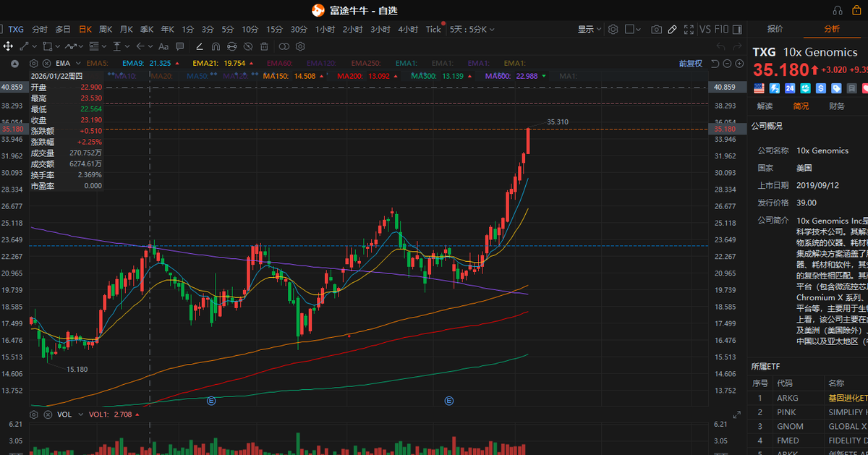This screenshot has height=455, width=868.
Task: Redo the last drawing action
Action: [x=737, y=46]
